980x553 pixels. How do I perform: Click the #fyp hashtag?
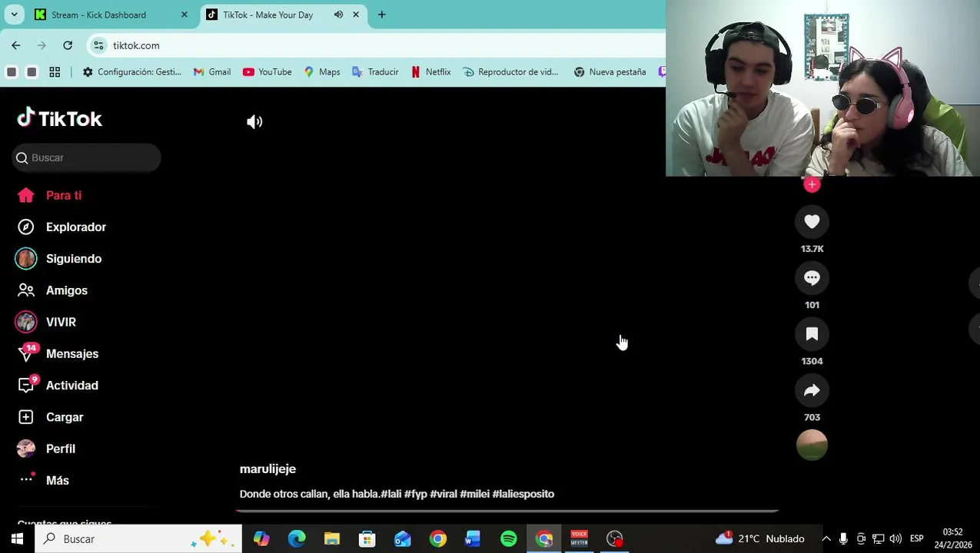pyautogui.click(x=416, y=494)
